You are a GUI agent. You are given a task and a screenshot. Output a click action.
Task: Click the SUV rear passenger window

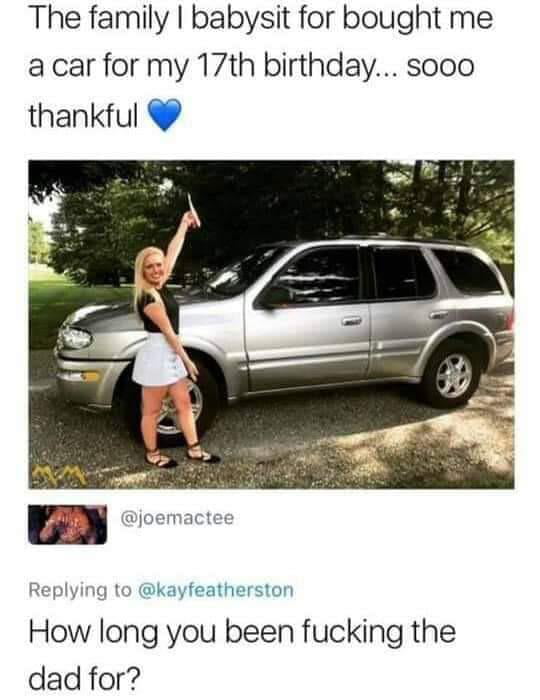pyautogui.click(x=403, y=273)
